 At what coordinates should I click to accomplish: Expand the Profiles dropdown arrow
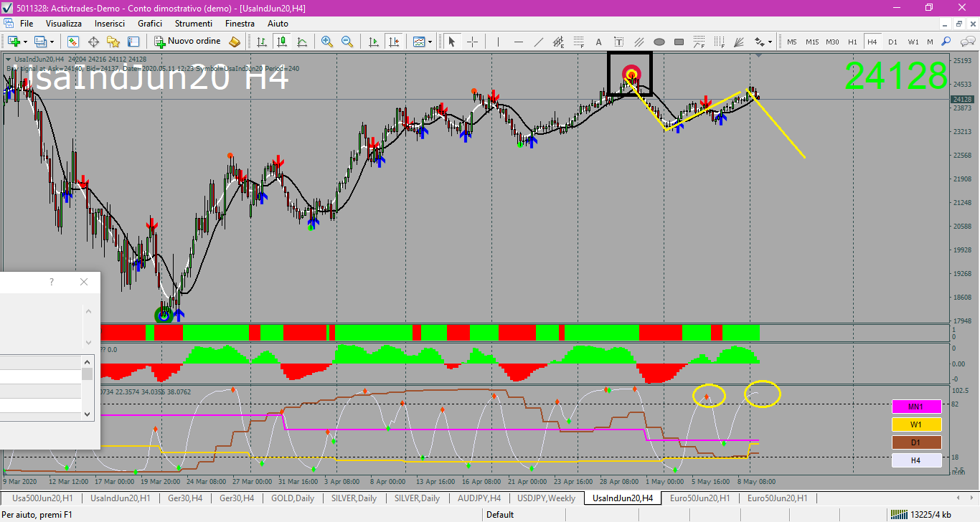click(52, 42)
